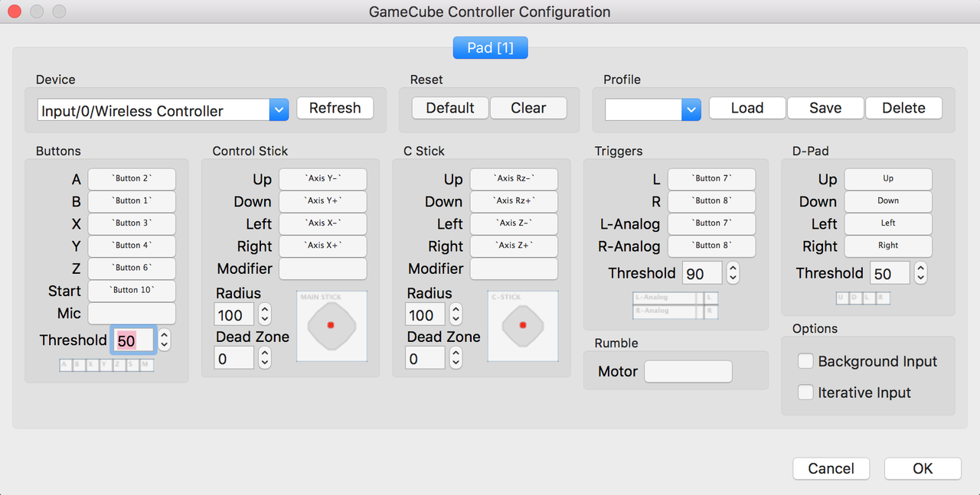
Task: Remap D-Pad Up binding
Action: pyautogui.click(x=888, y=179)
